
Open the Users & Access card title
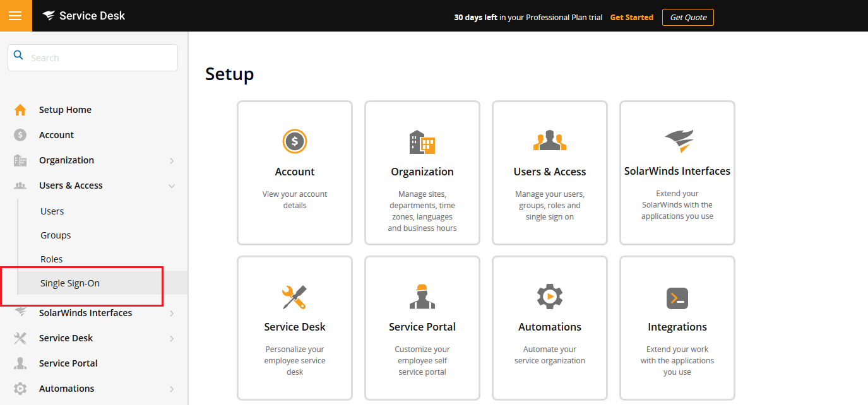pyautogui.click(x=550, y=172)
